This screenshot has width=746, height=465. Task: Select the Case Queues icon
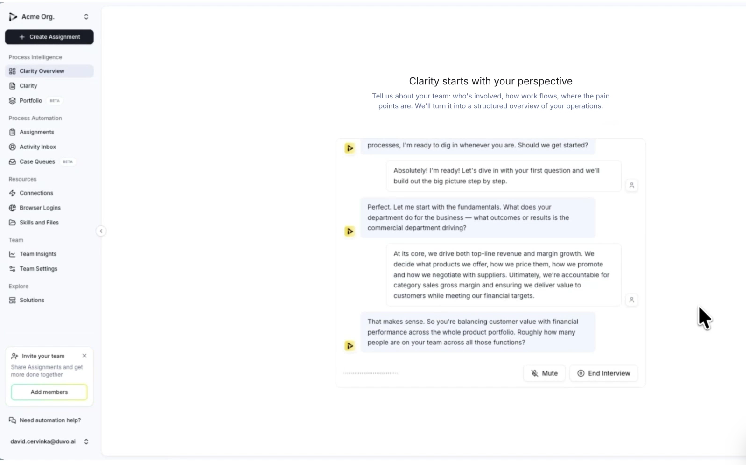(12, 162)
